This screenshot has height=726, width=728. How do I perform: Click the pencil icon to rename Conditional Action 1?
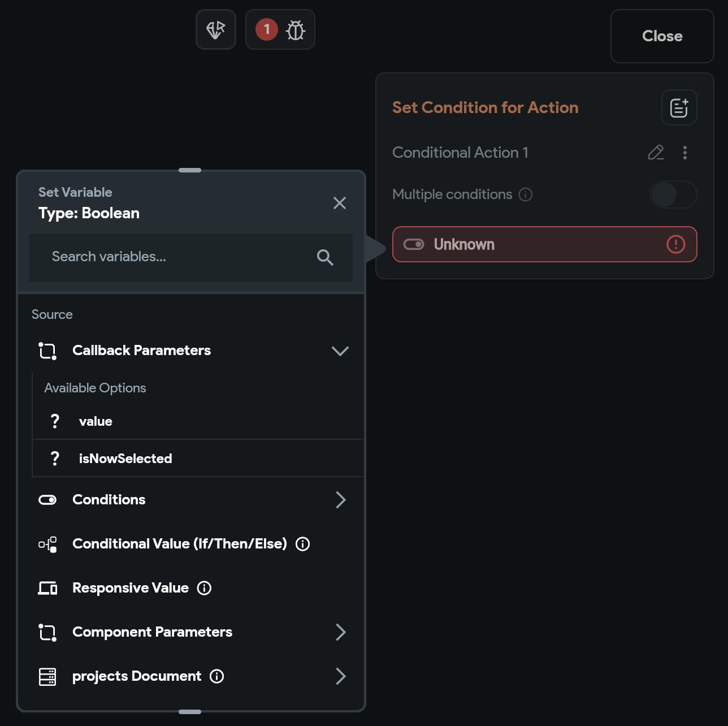pyautogui.click(x=656, y=153)
